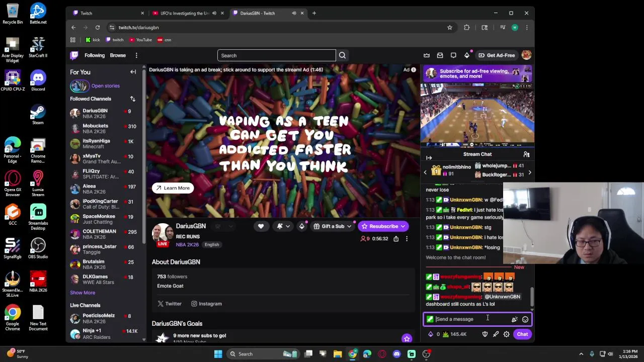Show more followed channels

[x=83, y=293]
